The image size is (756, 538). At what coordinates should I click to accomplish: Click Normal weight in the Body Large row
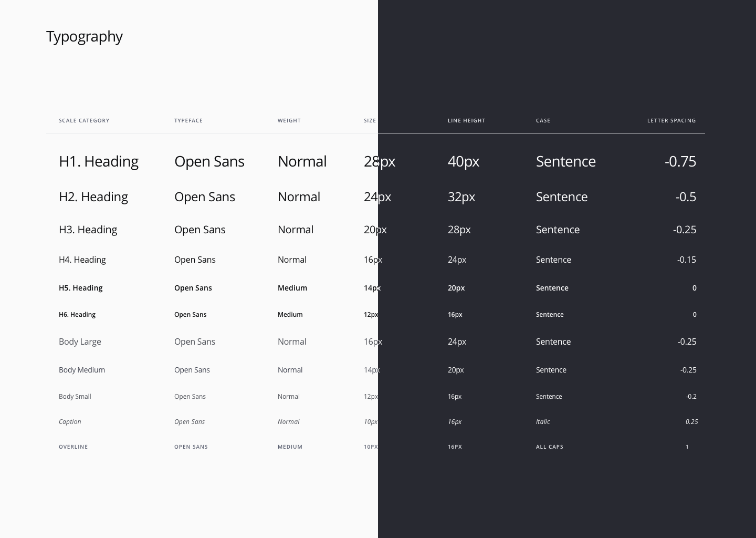292,342
